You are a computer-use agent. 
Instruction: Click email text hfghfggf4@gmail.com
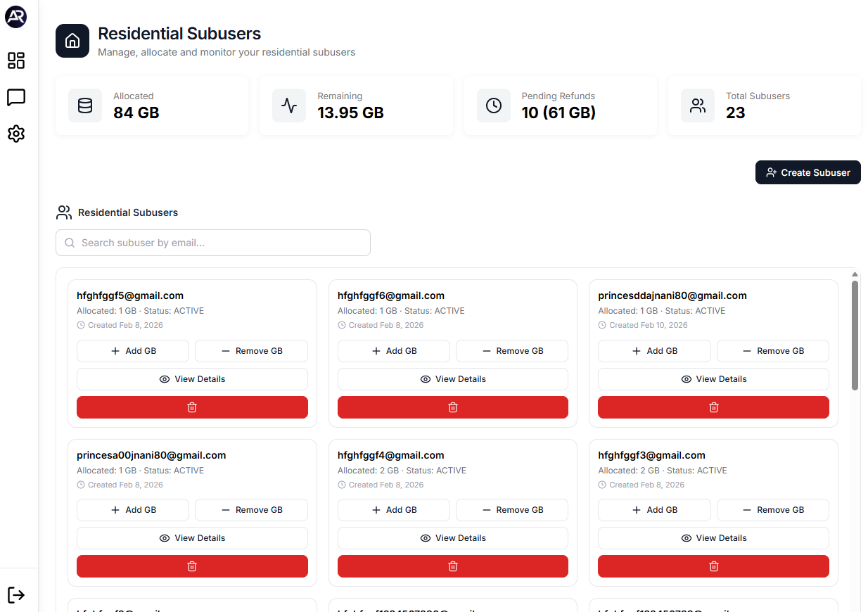(391, 455)
